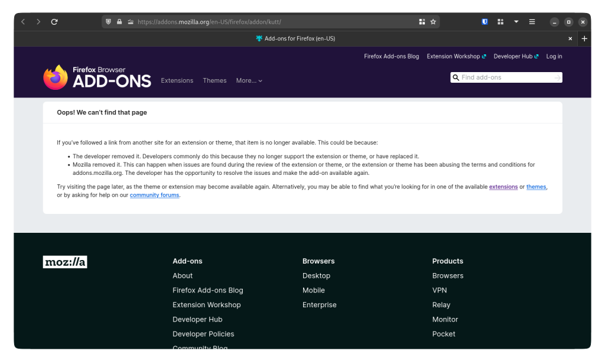
Task: Open Browsers under Products
Action: [448, 276]
